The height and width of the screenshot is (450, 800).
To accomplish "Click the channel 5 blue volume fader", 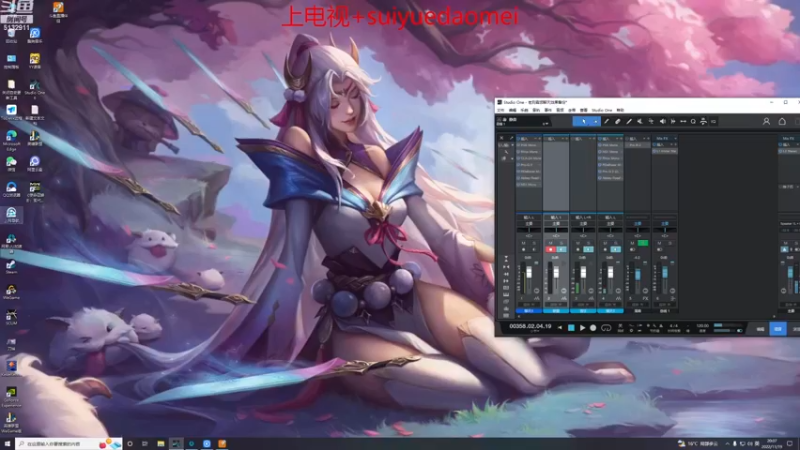I will click(638, 274).
